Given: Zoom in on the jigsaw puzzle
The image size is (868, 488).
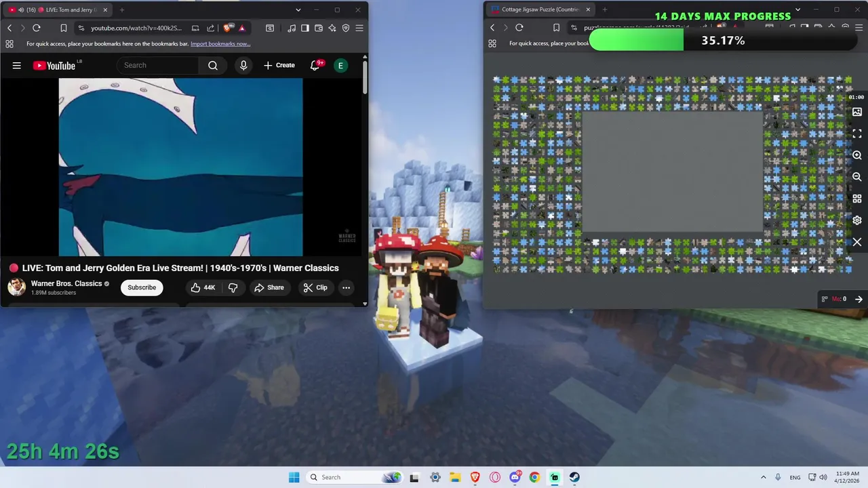Looking at the screenshot, I should pos(857,155).
